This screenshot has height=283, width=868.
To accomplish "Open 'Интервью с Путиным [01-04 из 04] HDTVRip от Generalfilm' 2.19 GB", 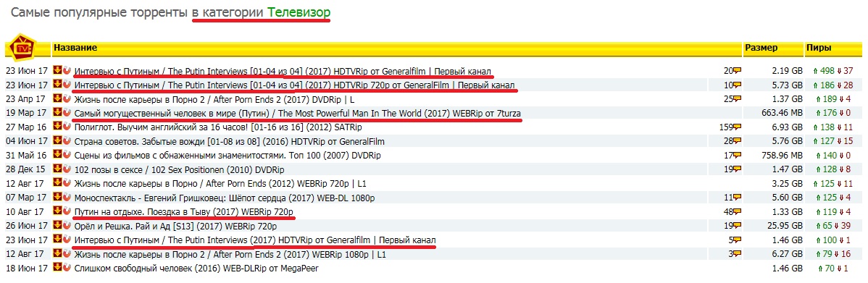I will pyautogui.click(x=283, y=71).
